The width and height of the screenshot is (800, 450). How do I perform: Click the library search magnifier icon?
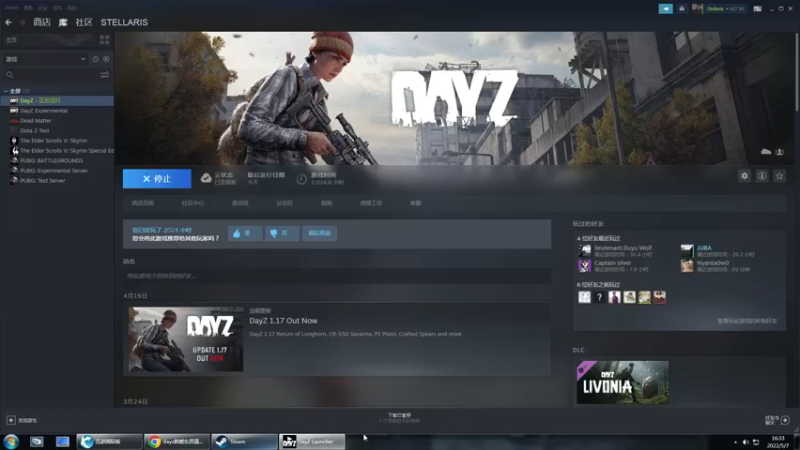(x=10, y=75)
